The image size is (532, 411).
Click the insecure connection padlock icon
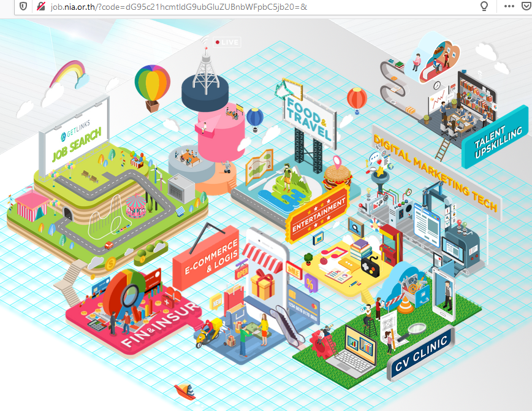pos(41,6)
